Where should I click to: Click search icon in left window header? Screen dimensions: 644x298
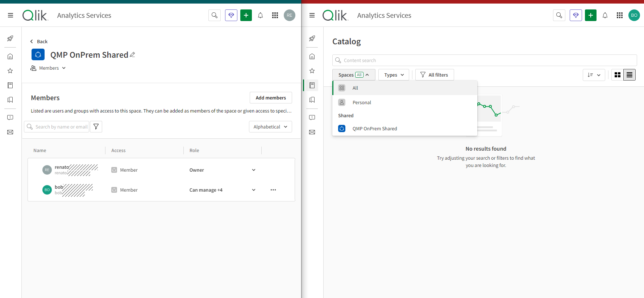pos(215,15)
